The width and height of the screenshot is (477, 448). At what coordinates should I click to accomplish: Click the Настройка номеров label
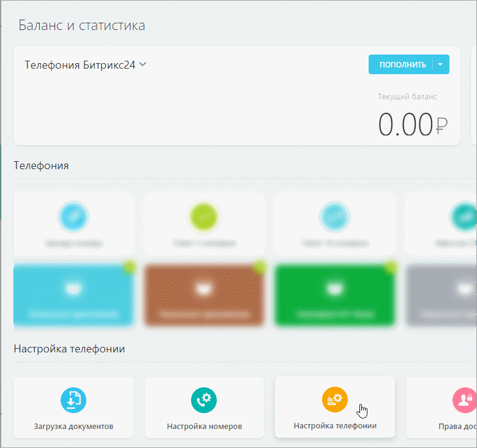point(204,426)
